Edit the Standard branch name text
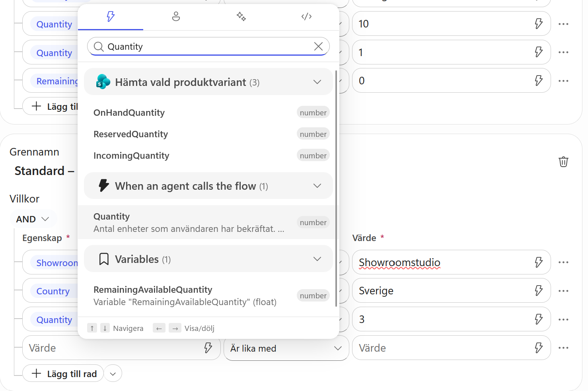Image resolution: width=588 pixels, height=391 pixels. point(44,171)
